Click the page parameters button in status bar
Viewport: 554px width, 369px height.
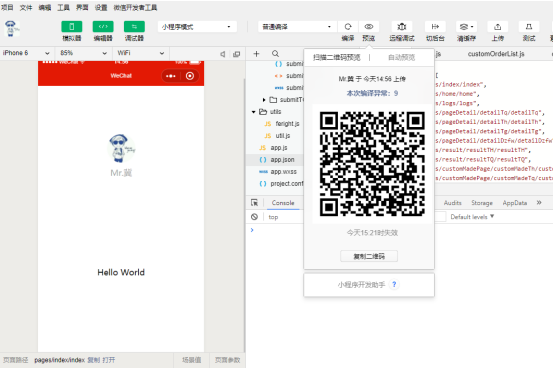tap(228, 360)
